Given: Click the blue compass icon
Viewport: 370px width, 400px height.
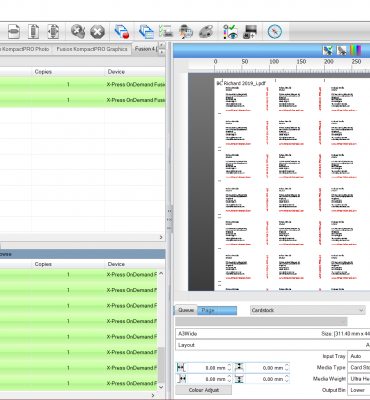Looking at the screenshot, I should point(275,32).
